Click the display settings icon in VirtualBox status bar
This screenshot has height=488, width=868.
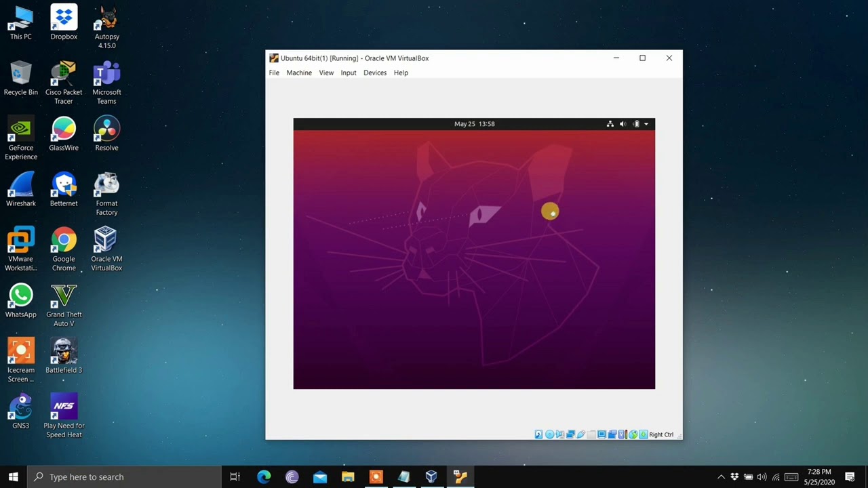pos(601,434)
